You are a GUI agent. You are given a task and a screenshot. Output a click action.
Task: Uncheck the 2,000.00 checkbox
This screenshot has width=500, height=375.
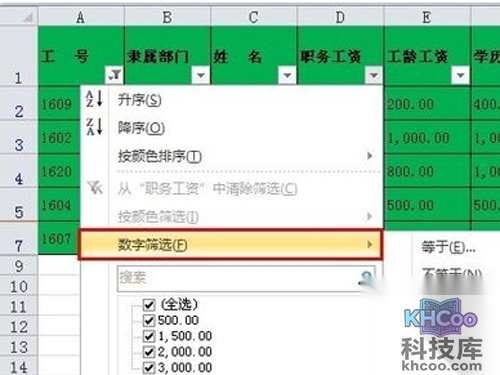pos(149,352)
